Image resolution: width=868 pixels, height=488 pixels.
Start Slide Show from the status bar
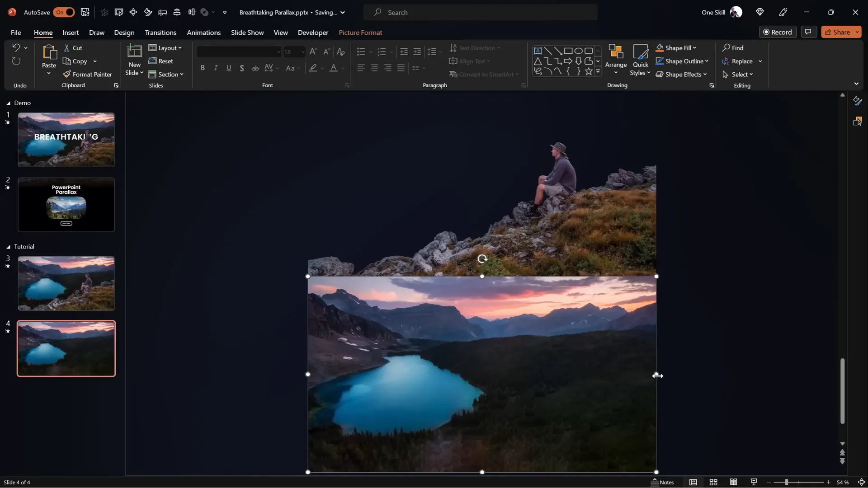pos(753,482)
